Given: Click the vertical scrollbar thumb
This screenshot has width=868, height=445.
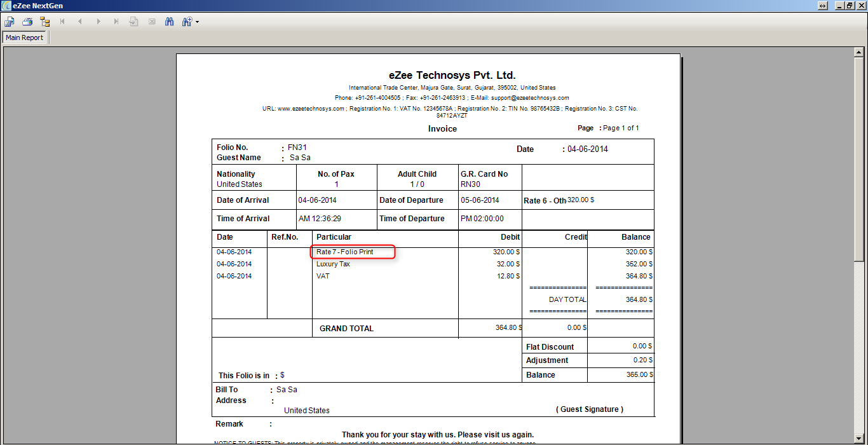Looking at the screenshot, I should (x=858, y=160).
